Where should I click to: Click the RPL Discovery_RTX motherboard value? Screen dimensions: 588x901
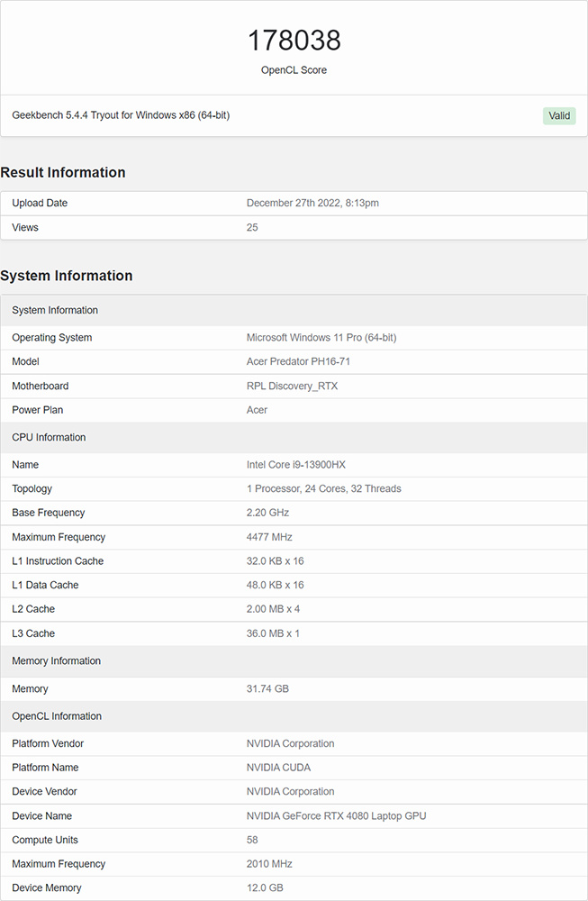tap(294, 387)
